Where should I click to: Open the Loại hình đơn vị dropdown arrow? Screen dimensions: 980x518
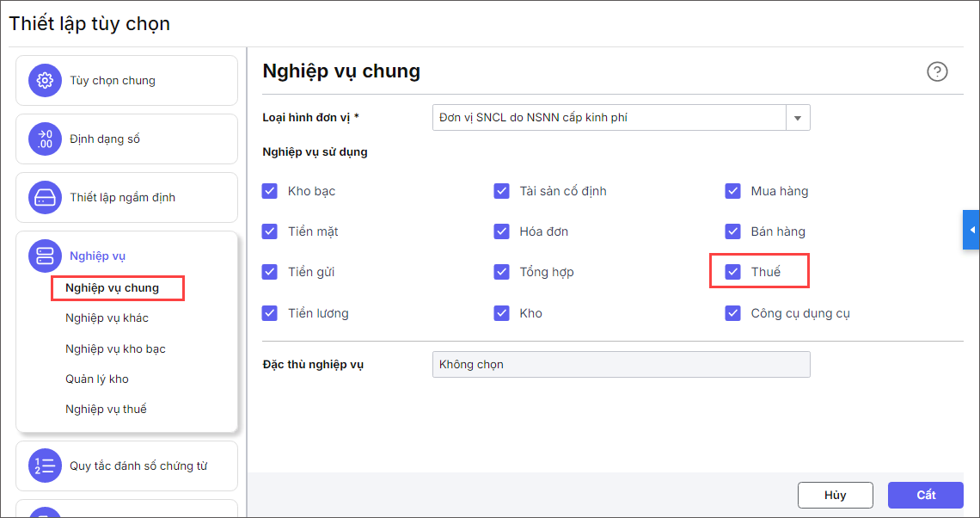coord(798,118)
